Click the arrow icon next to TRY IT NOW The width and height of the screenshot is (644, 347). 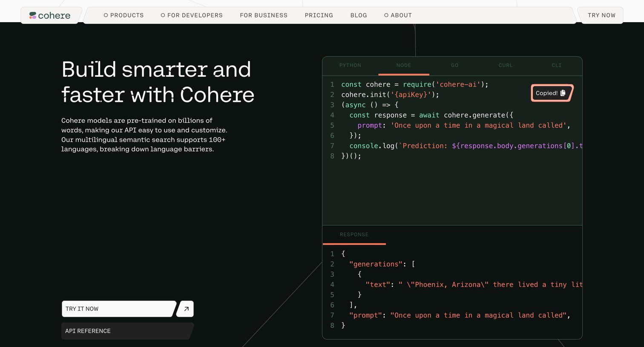pos(186,309)
